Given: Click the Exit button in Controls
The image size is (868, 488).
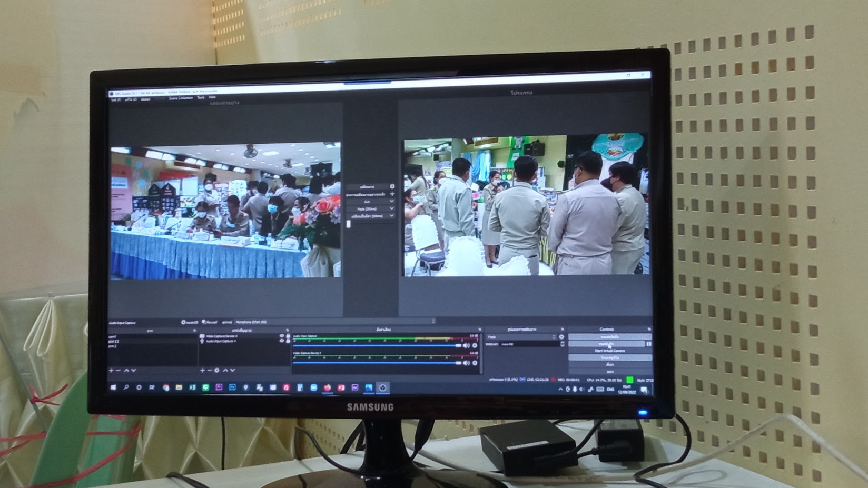Looking at the screenshot, I should (x=610, y=371).
